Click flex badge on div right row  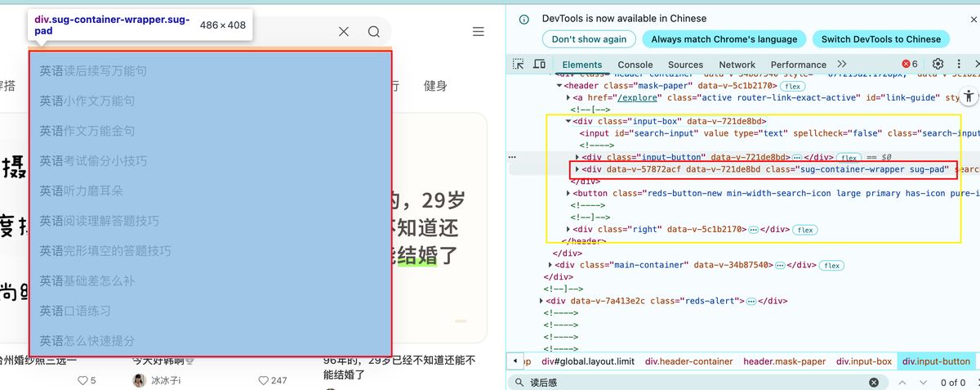click(805, 230)
